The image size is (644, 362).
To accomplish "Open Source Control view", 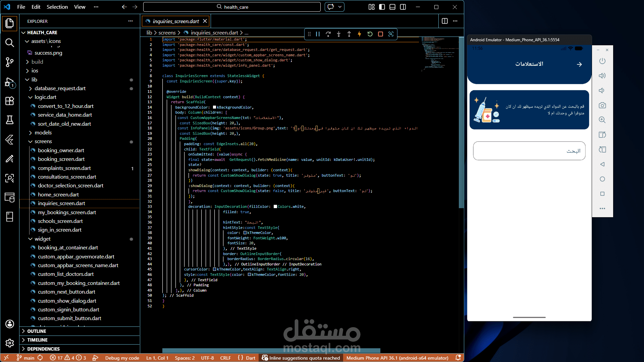I will pos(9,62).
